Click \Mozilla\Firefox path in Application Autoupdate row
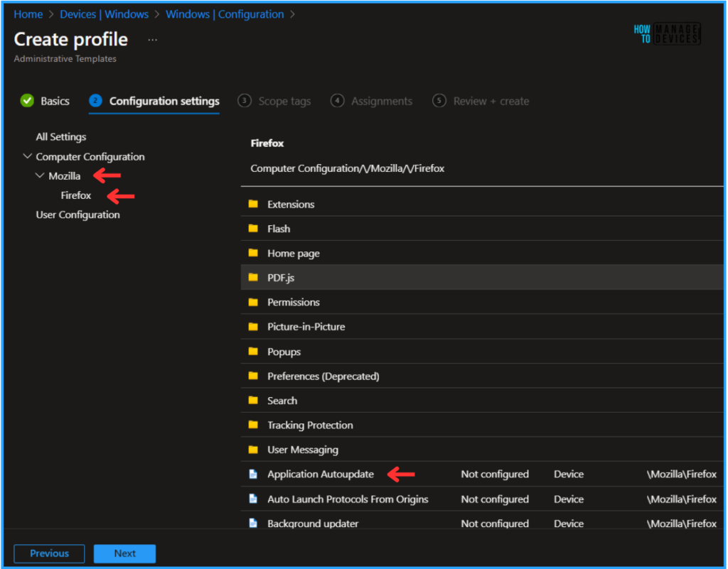 (x=682, y=475)
